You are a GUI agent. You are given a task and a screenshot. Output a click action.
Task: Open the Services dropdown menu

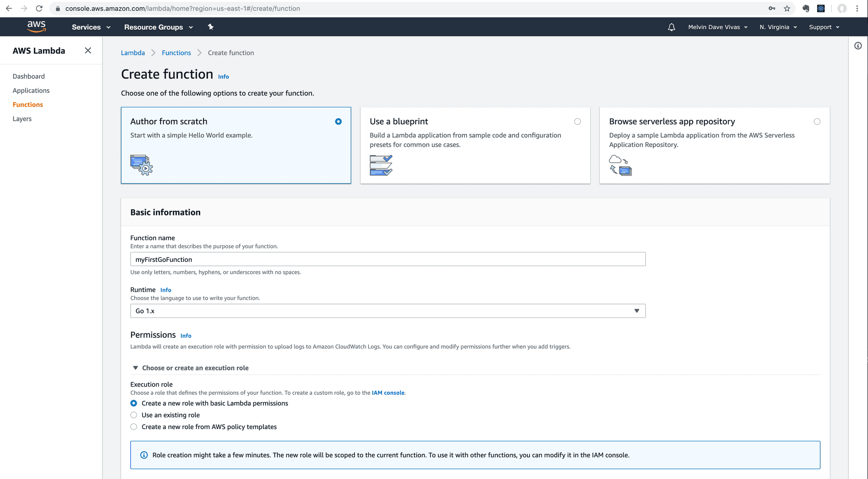91,27
